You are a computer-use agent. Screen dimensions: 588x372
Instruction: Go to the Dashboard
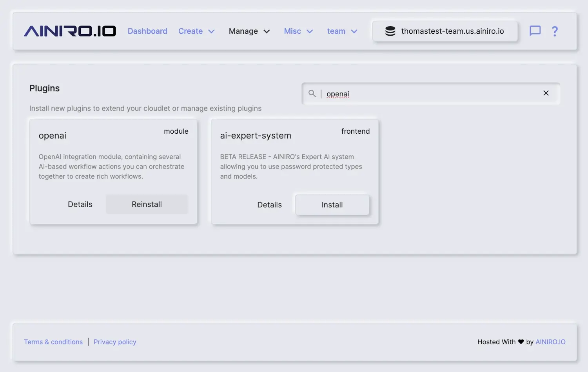(147, 31)
